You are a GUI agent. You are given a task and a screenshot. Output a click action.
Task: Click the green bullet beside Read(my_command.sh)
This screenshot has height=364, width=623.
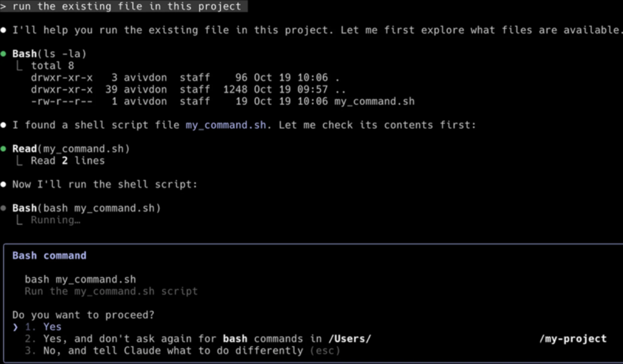[4, 149]
